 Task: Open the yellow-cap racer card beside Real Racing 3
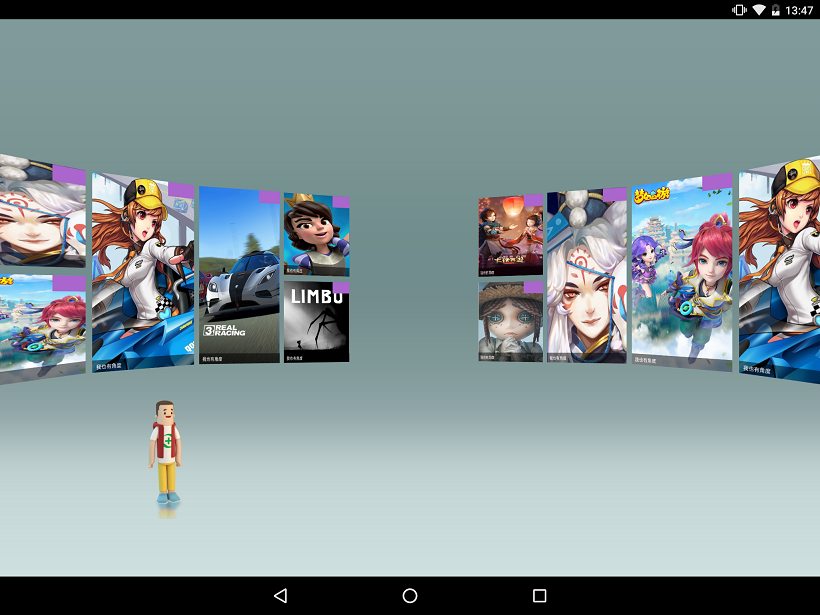(x=143, y=272)
